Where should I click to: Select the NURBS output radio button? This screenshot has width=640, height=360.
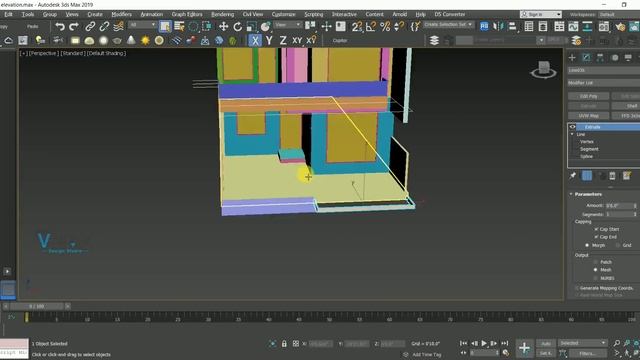coord(596,278)
